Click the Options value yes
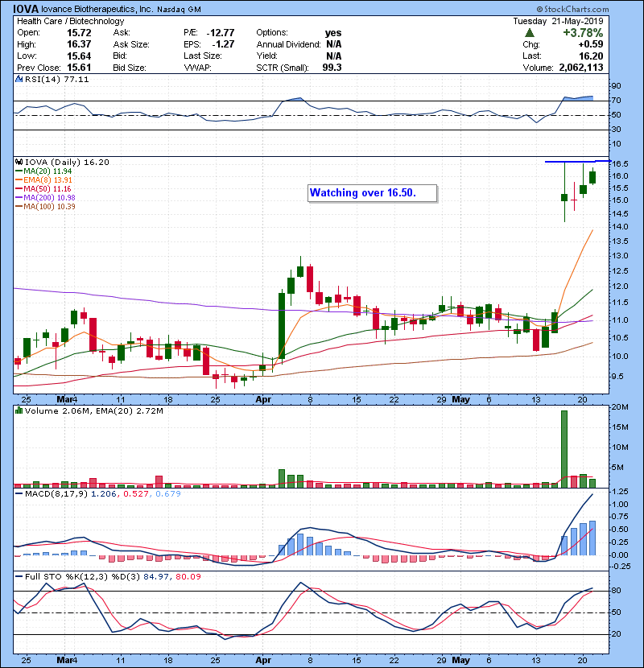Viewport: 644px width, 668px height. point(333,33)
